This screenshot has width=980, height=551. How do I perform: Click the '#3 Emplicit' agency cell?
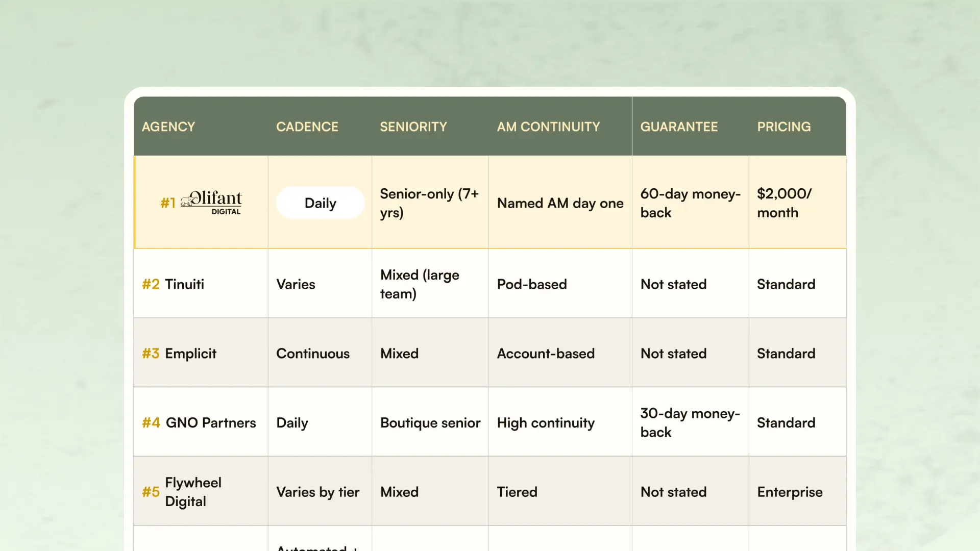(201, 353)
